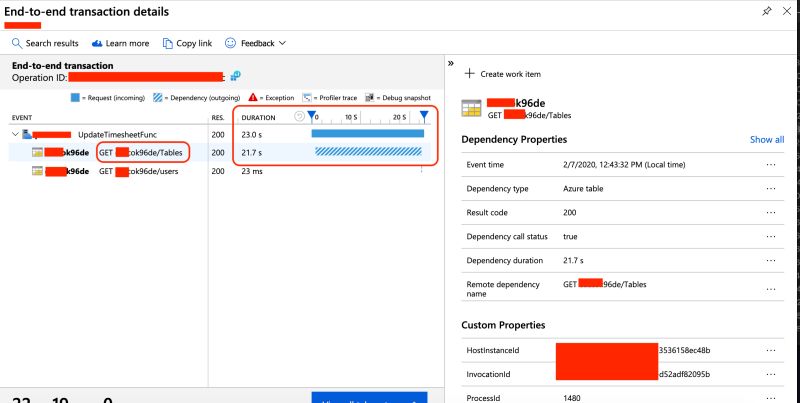This screenshot has height=403, width=800.
Task: Open ellipsis menu for Event time
Action: (771, 165)
